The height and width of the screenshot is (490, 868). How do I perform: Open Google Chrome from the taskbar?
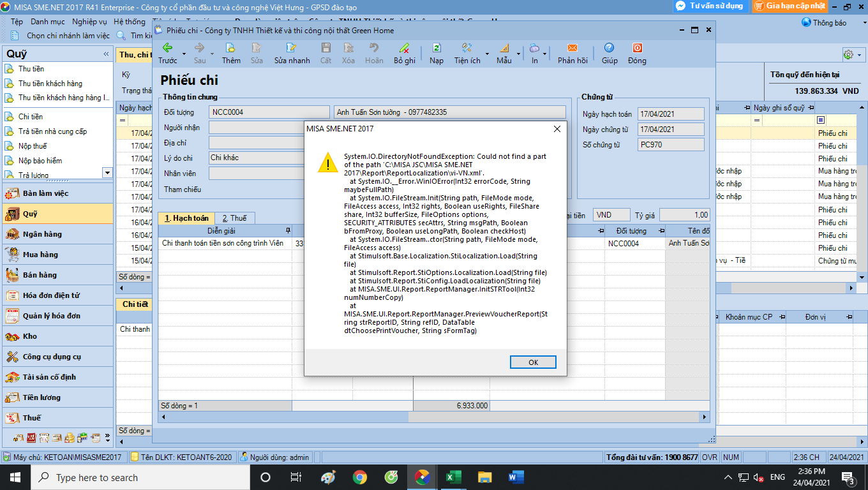coord(360,477)
